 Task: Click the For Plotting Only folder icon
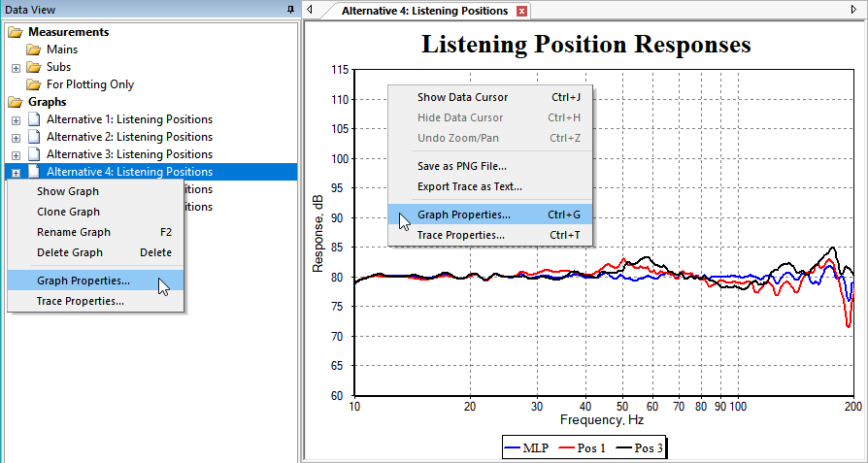coord(34,84)
